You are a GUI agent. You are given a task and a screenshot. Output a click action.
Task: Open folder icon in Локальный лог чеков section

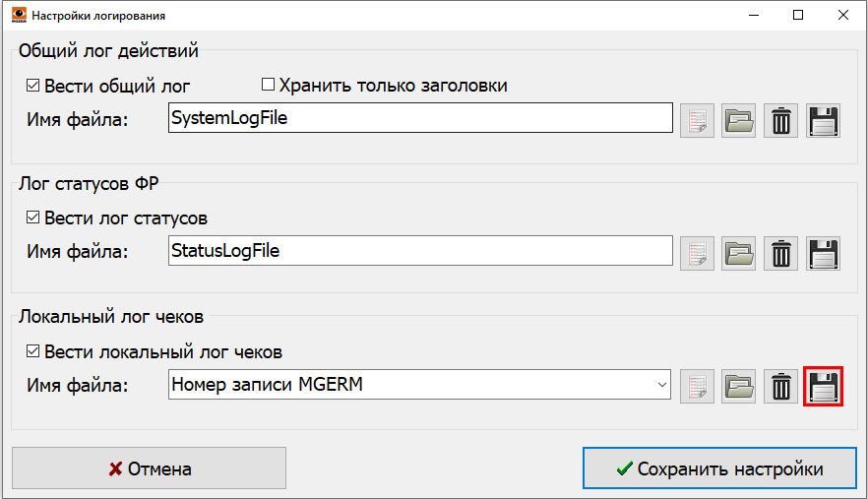coord(738,386)
